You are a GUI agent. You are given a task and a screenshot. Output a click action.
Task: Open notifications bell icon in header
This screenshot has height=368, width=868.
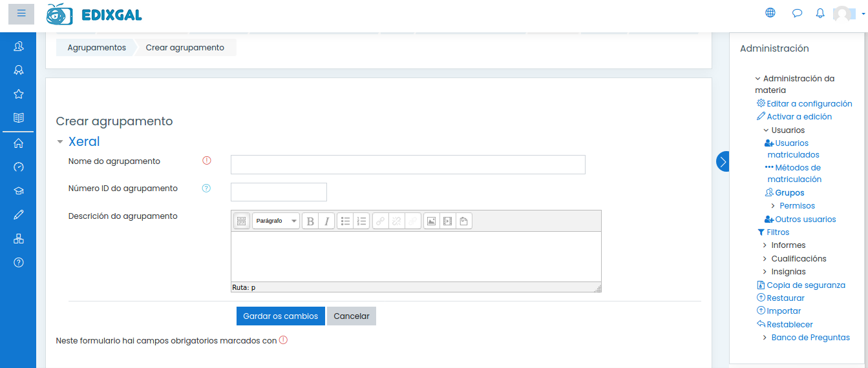point(820,13)
